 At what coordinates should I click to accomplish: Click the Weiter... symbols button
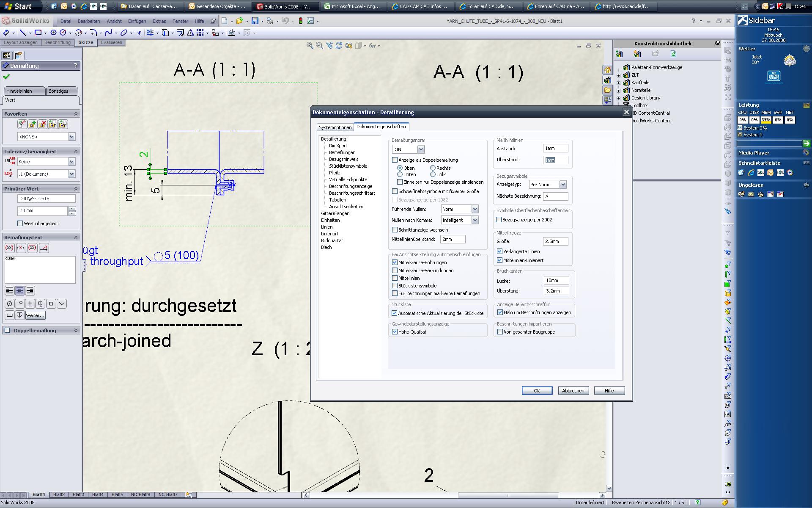pyautogui.click(x=35, y=315)
